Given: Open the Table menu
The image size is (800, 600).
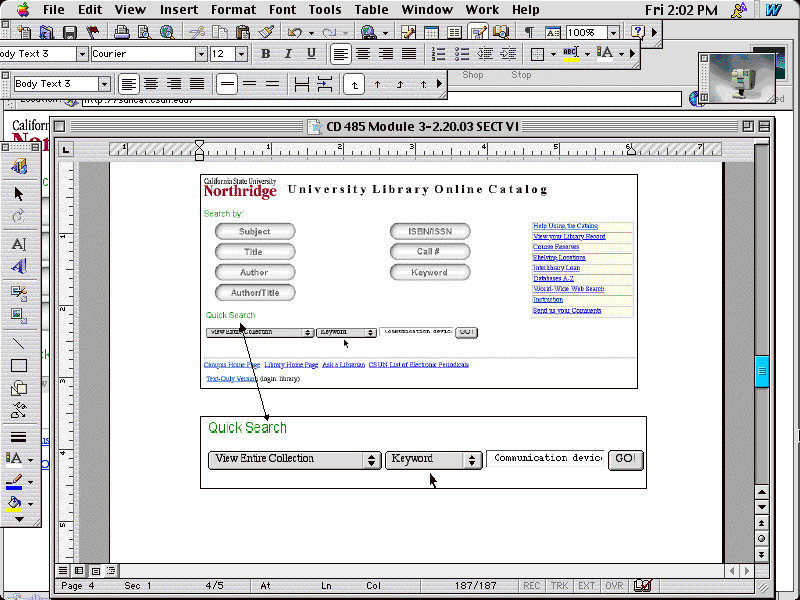Looking at the screenshot, I should 371,10.
